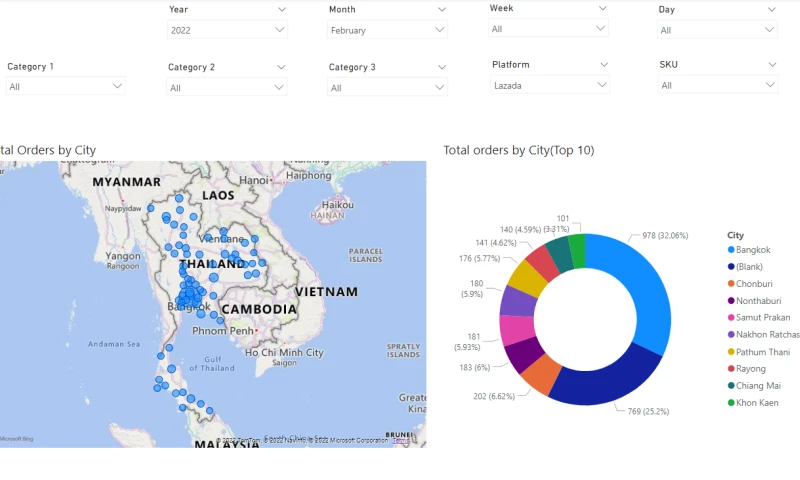Select Rayong in the City legend
Screen dimensions: 800x480
pyautogui.click(x=746, y=369)
